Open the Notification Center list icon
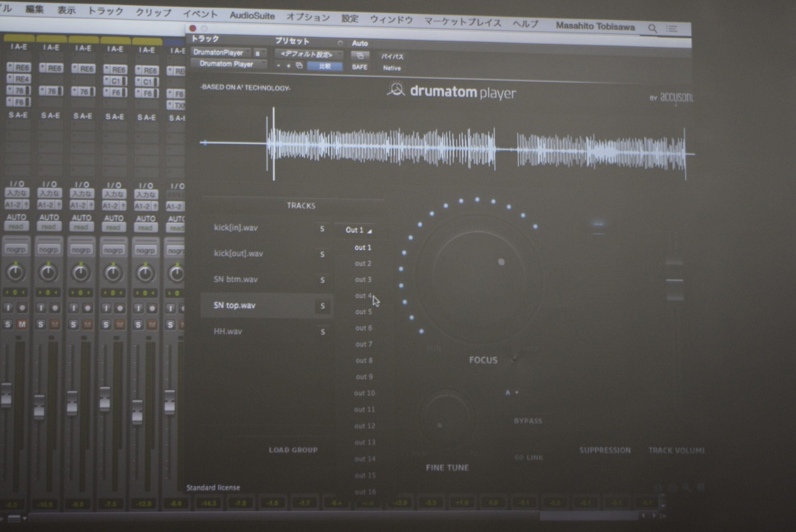 click(672, 29)
